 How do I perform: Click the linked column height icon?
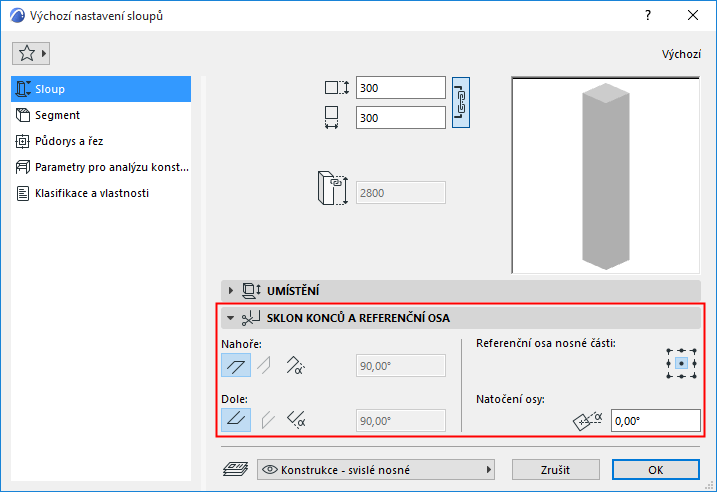[333, 188]
